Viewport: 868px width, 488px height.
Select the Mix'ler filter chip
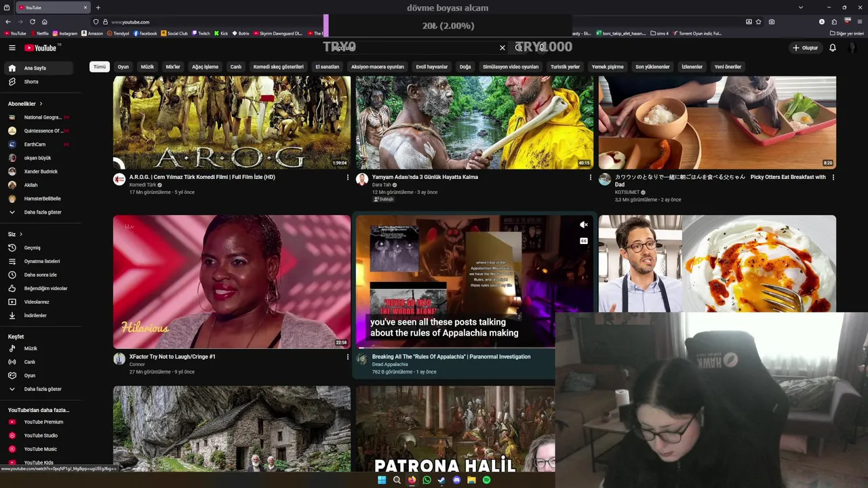tap(173, 66)
